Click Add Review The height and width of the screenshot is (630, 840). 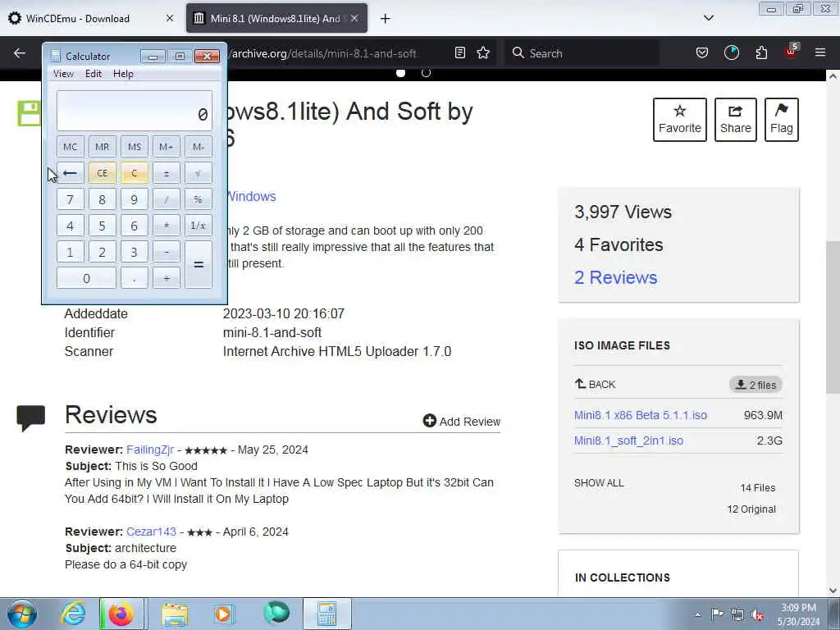tap(462, 421)
